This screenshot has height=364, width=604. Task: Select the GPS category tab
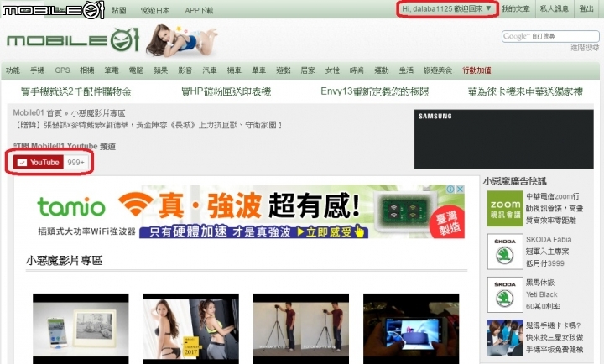(62, 70)
